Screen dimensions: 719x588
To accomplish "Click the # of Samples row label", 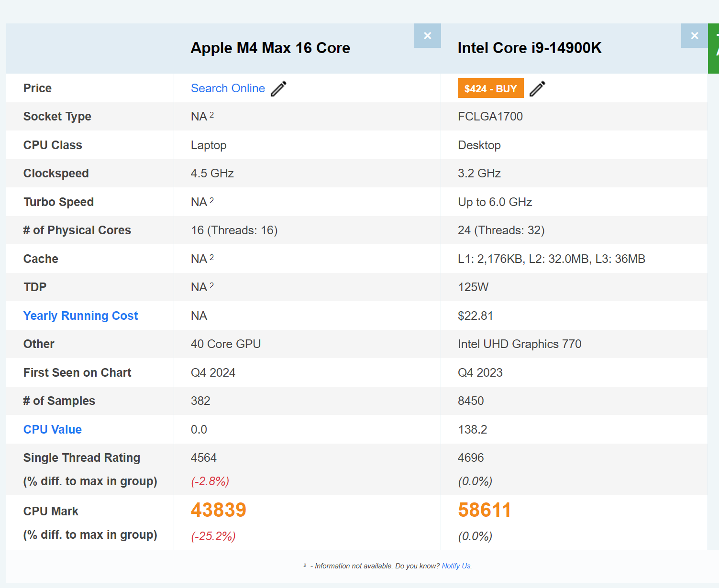I will click(59, 401).
